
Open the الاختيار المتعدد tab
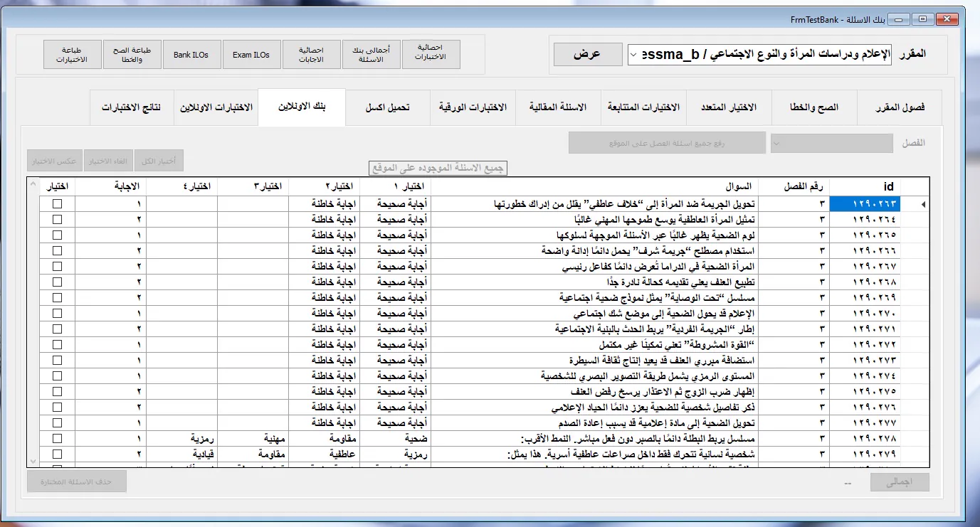729,107
